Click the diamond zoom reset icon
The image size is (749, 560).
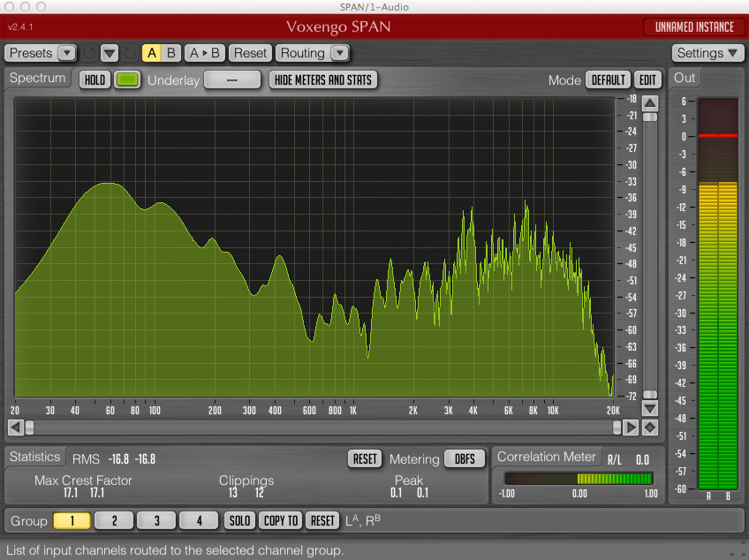click(650, 428)
